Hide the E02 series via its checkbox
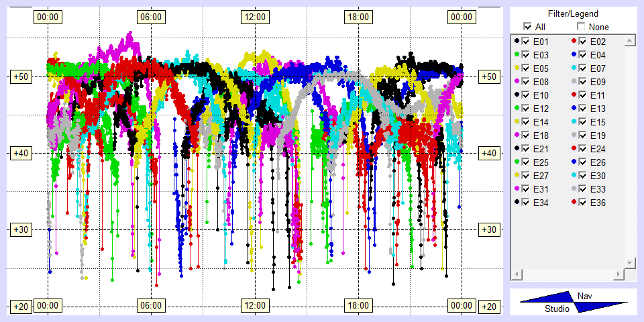 582,42
